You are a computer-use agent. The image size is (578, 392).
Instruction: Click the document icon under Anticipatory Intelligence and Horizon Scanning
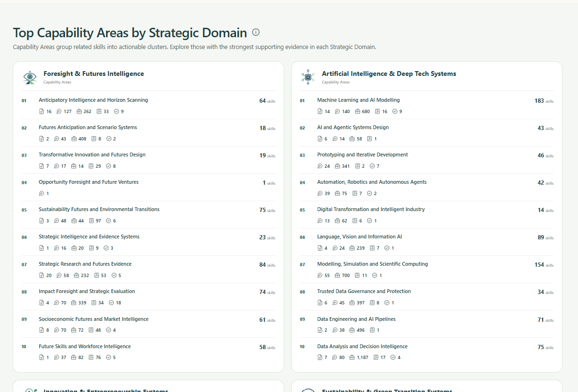[x=41, y=112]
